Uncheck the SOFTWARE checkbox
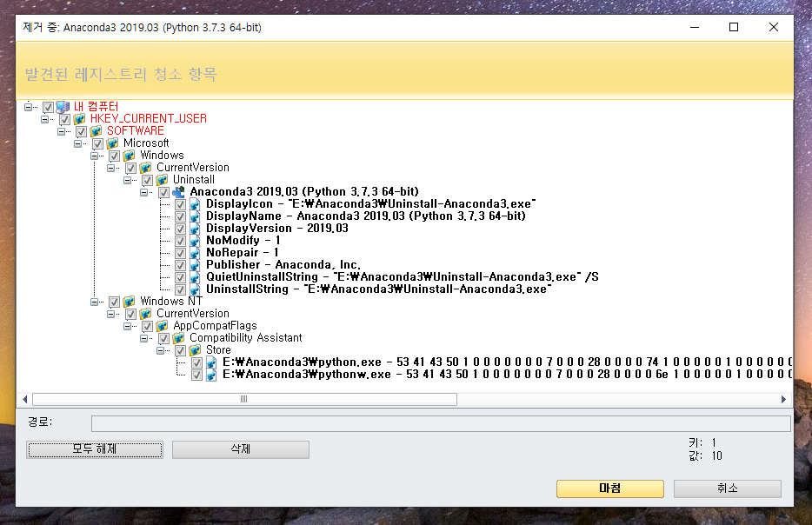The image size is (812, 525). point(82,131)
